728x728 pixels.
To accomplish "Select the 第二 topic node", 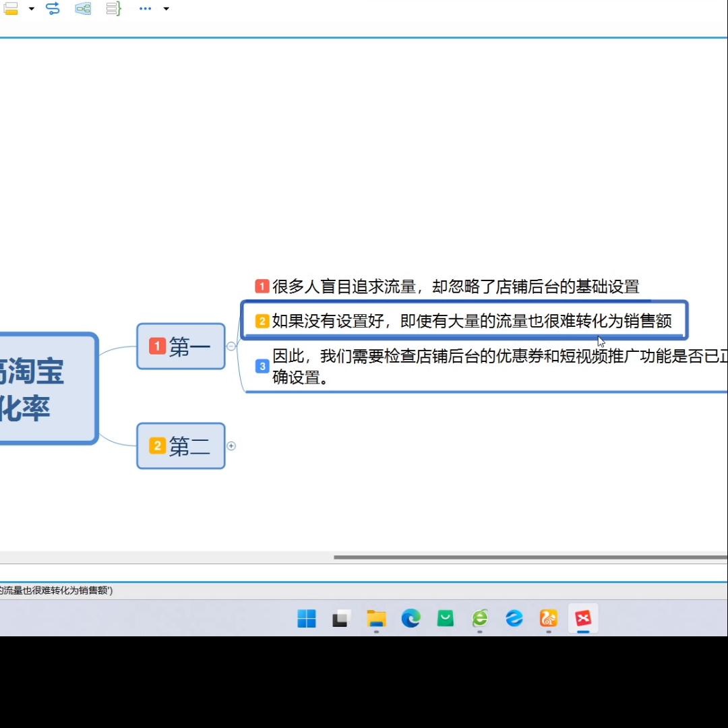I will click(181, 446).
